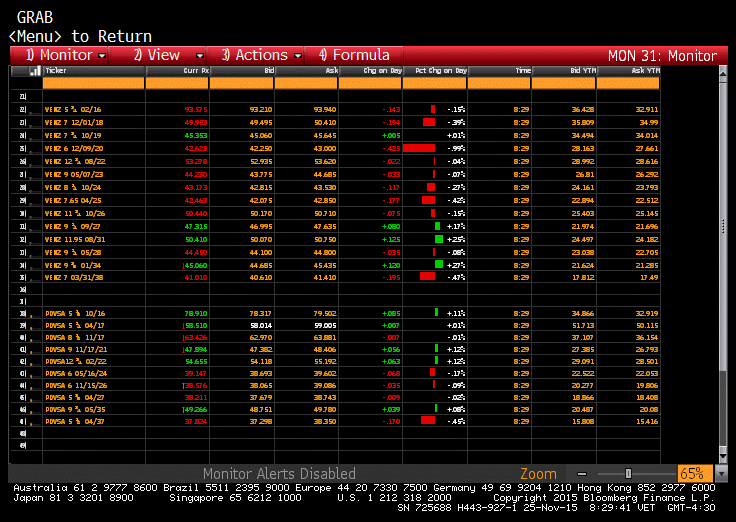Click Bid YTM value 51.713

click(583, 326)
